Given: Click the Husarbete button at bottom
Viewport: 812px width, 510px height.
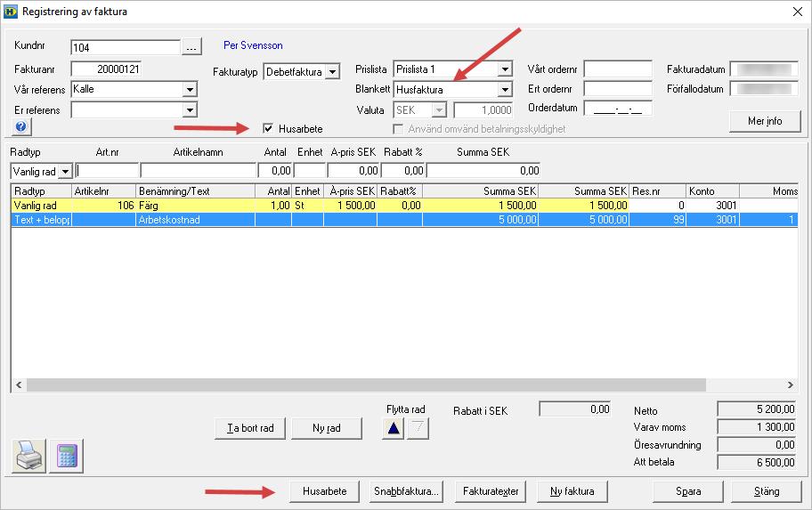Looking at the screenshot, I should pyautogui.click(x=325, y=491).
